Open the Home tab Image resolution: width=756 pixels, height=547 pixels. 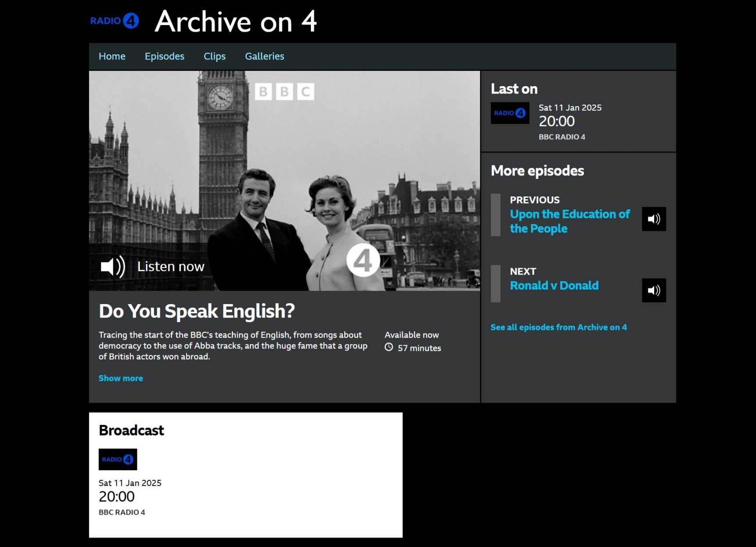(112, 56)
